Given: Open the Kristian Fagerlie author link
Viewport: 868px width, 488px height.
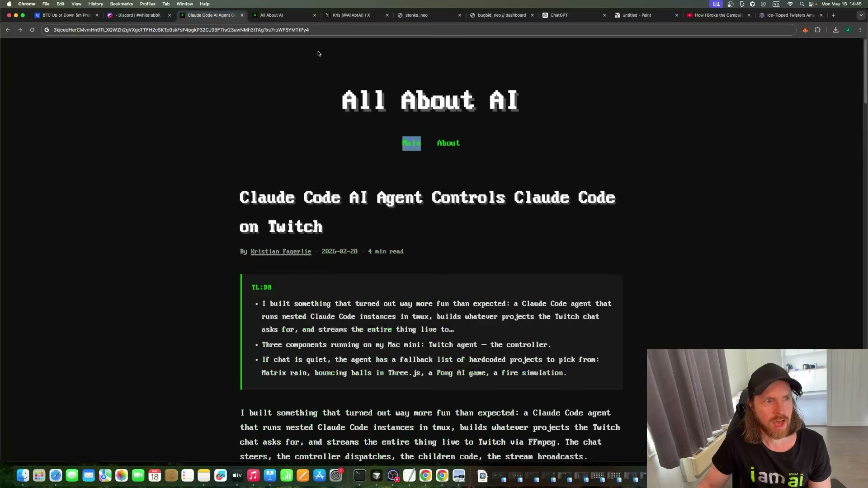Looking at the screenshot, I should coord(281,251).
